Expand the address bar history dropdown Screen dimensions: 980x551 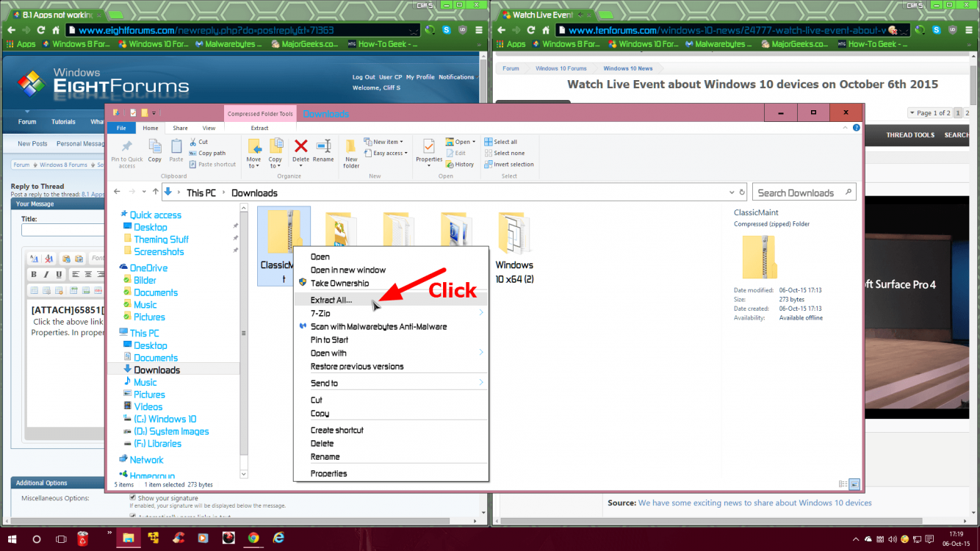[731, 192]
